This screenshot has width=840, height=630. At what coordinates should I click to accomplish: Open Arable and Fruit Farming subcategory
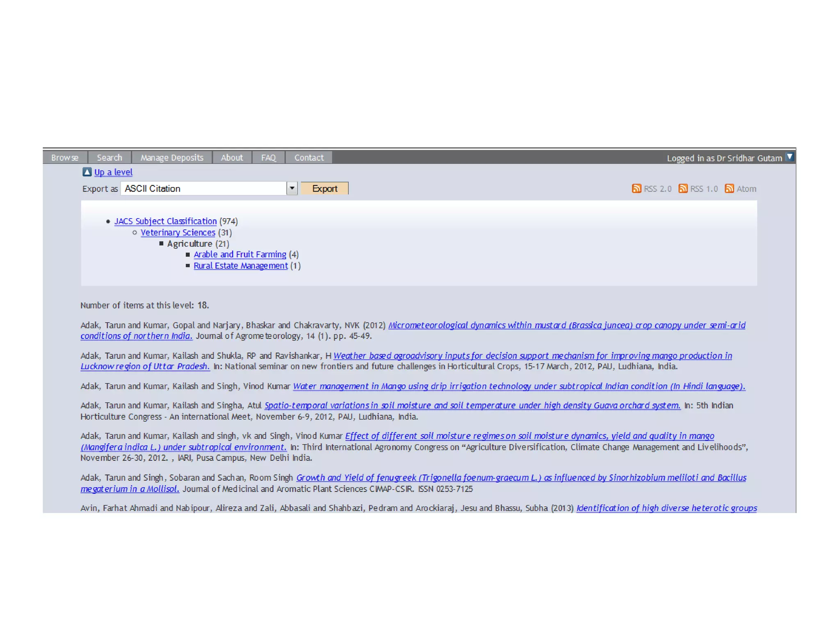[240, 254]
